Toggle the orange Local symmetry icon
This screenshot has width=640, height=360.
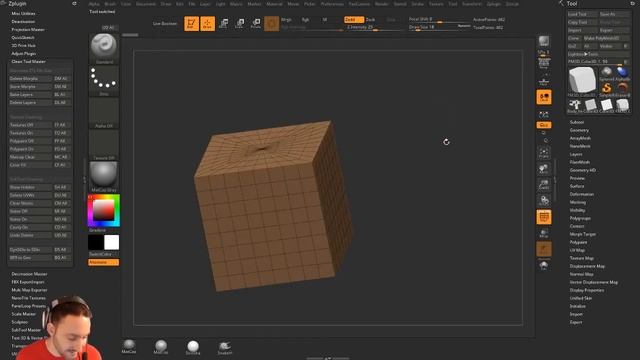tap(544, 97)
